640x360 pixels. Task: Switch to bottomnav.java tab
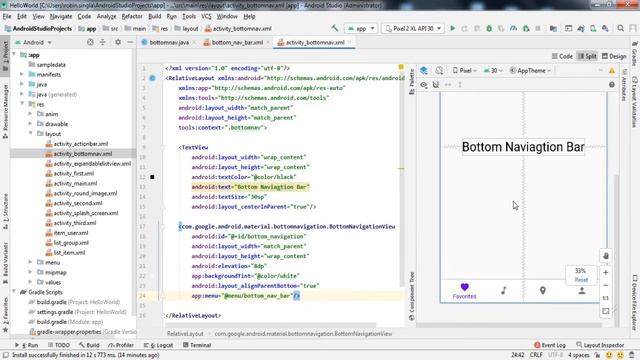[x=169, y=42]
